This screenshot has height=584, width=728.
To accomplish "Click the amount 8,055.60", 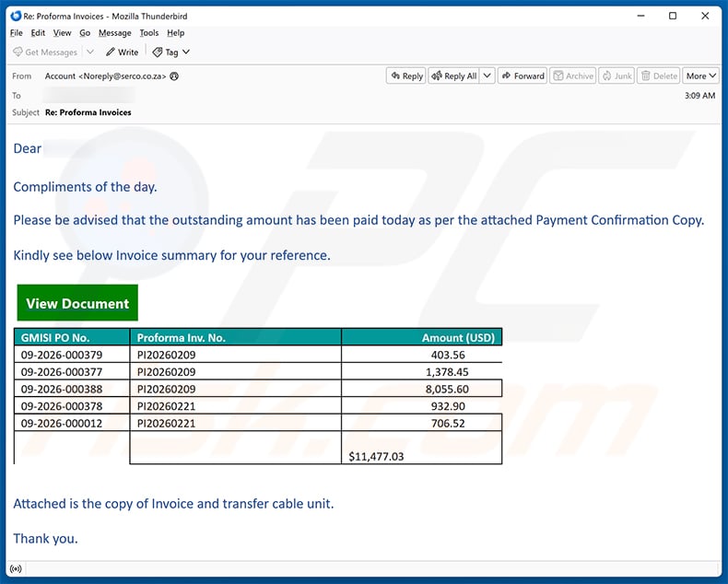I will [447, 389].
